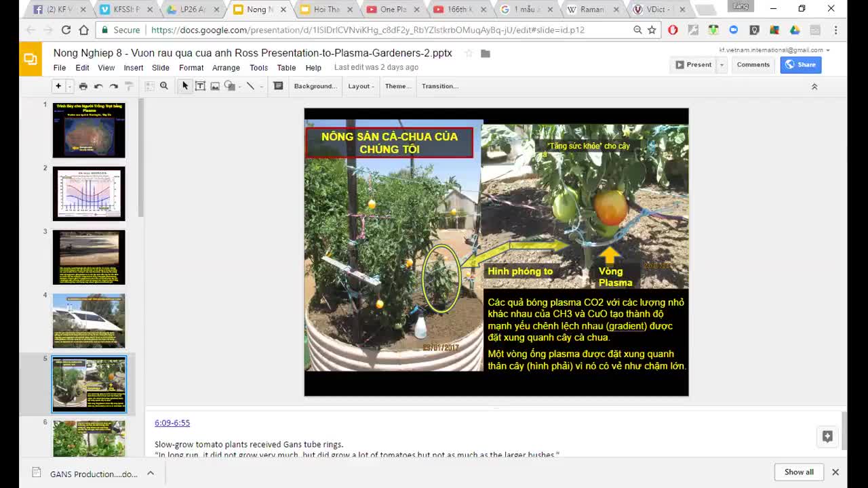Switch to the Ramanujan Wikipedia tab
The height and width of the screenshot is (488, 868).
591,9
